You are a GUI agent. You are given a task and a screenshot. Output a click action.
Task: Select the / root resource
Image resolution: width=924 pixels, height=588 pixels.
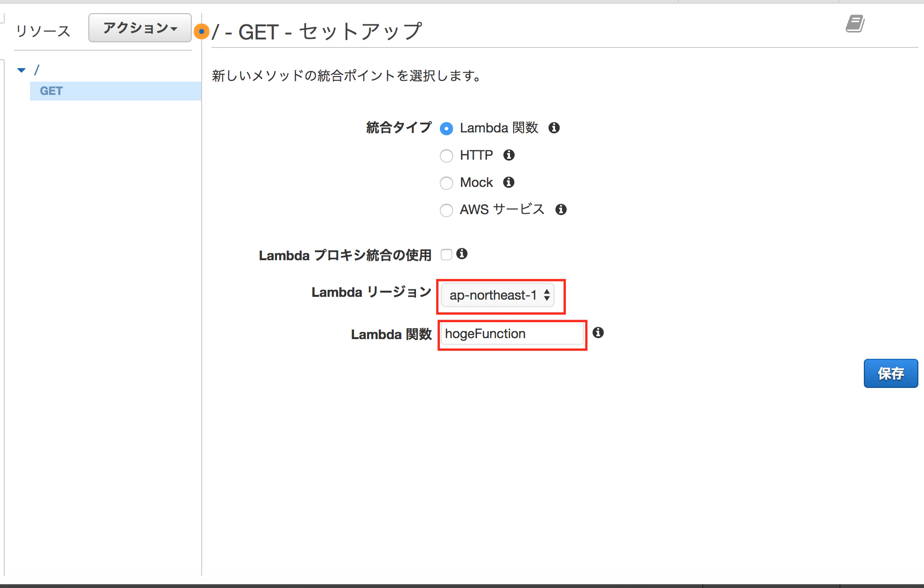click(x=37, y=70)
